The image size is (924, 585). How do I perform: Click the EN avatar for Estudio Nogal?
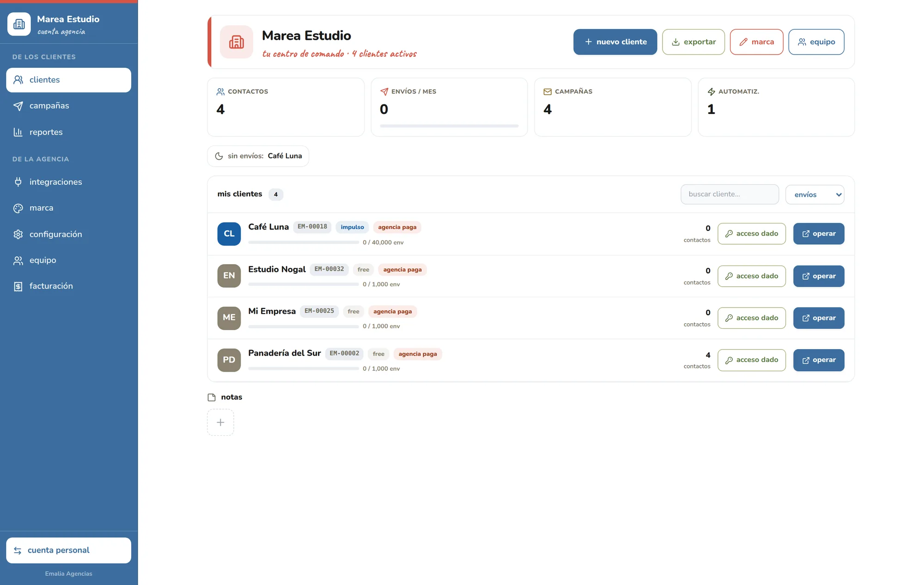click(x=229, y=276)
